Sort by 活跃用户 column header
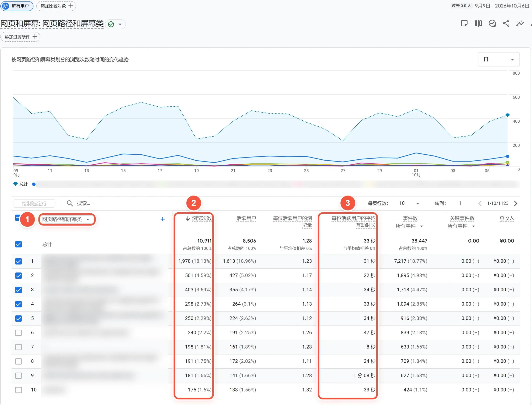Image resolution: width=532 pixels, height=405 pixels. click(246, 218)
